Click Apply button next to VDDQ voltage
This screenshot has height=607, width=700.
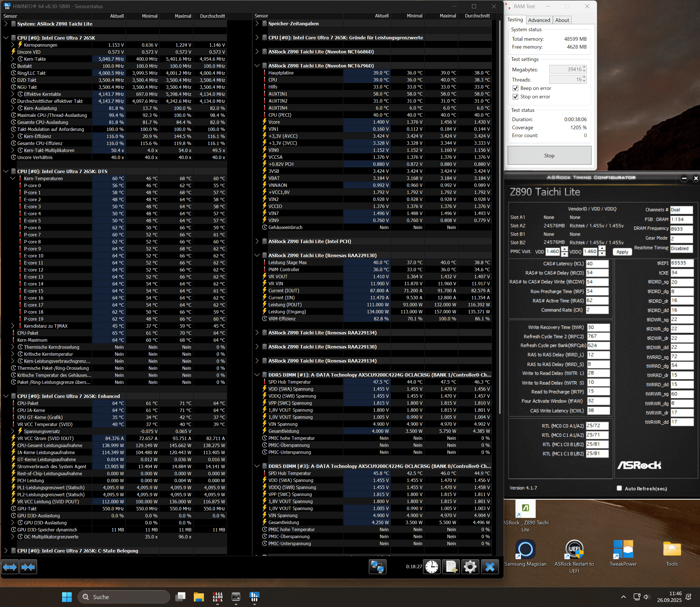click(x=622, y=252)
